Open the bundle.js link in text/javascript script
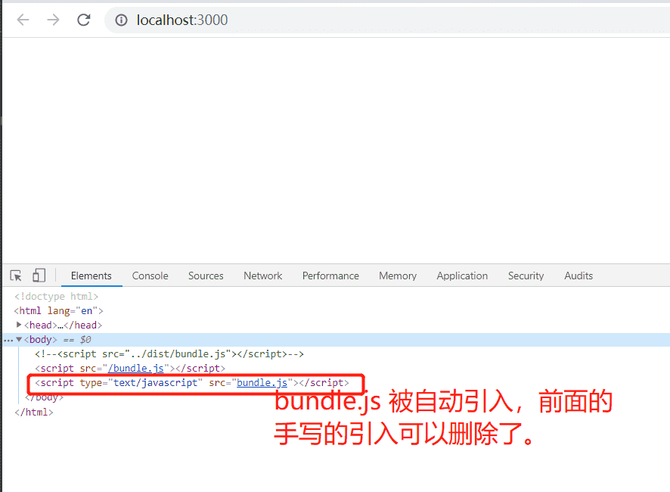Viewport: 670px width, 492px height. [x=262, y=383]
